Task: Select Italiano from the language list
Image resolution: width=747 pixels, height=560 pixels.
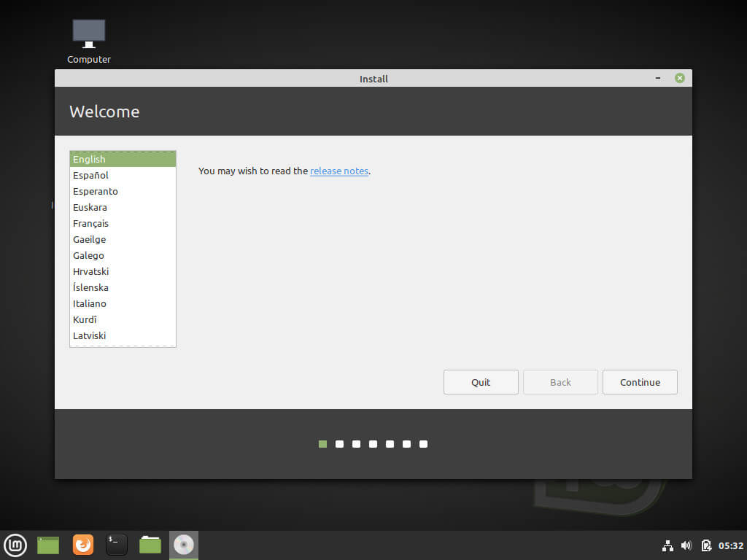Action: tap(90, 303)
